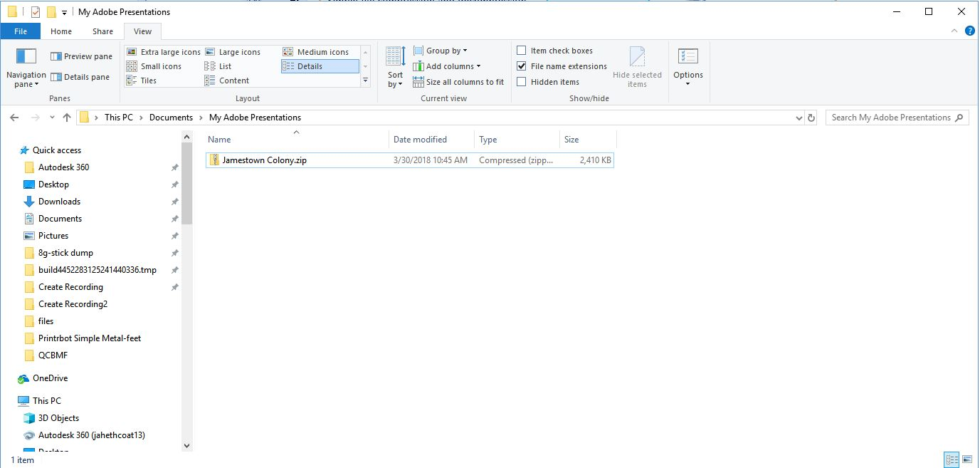Viewport: 980px width, 468px height.
Task: Switch to the Share tab
Action: pyautogui.click(x=102, y=31)
